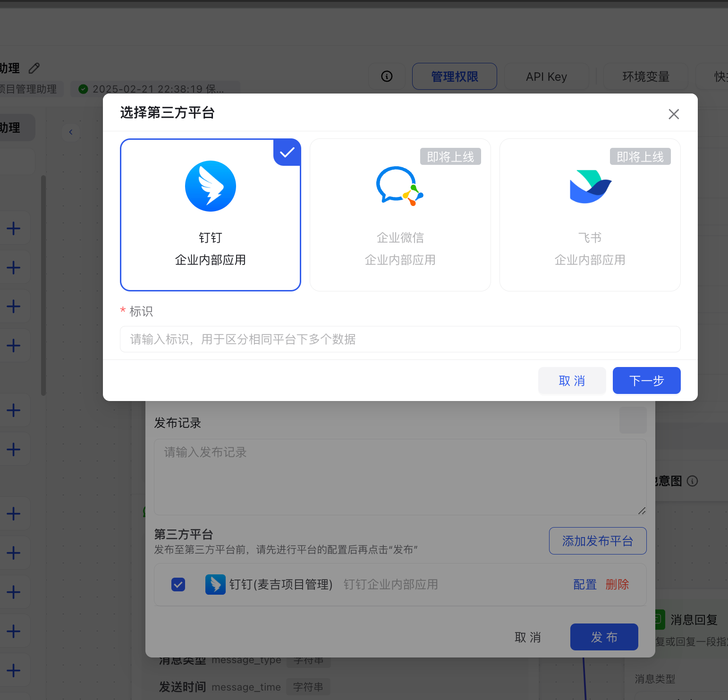
Task: Focus the 标识 input field
Action: pyautogui.click(x=400, y=339)
